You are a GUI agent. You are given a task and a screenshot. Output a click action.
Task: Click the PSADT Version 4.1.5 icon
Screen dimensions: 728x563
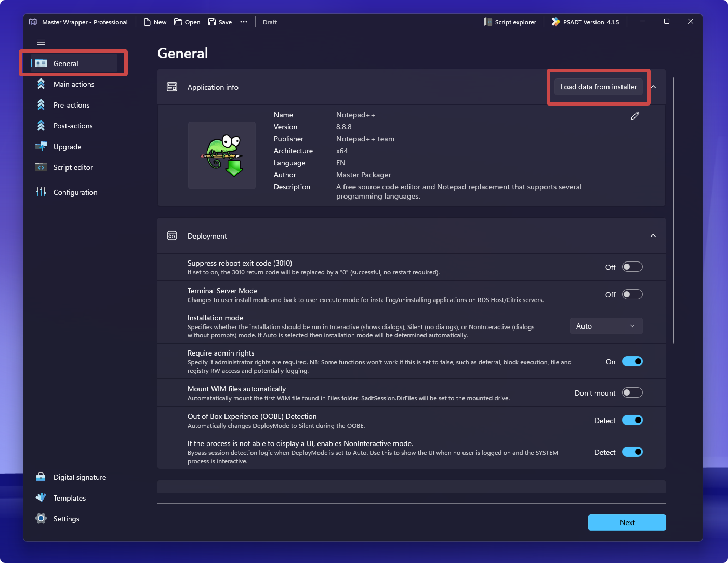[x=555, y=22]
